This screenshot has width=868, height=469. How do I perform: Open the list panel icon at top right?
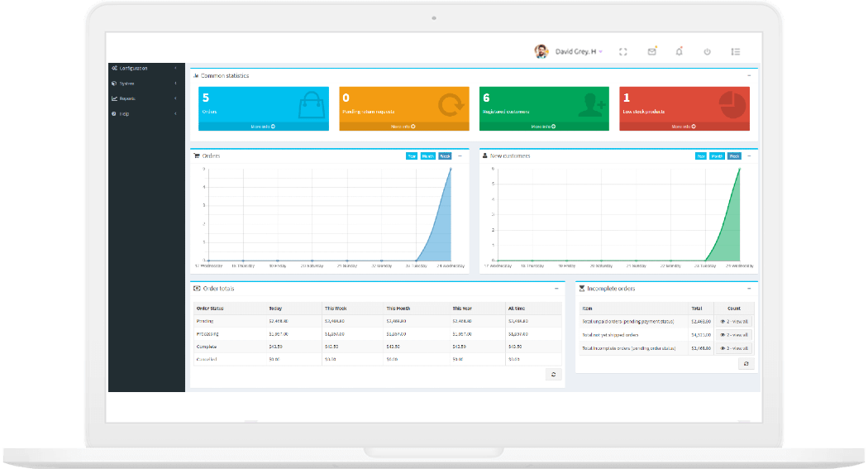pos(735,51)
